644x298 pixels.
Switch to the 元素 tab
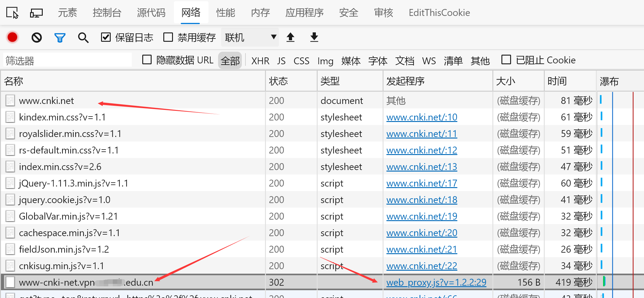coord(67,13)
